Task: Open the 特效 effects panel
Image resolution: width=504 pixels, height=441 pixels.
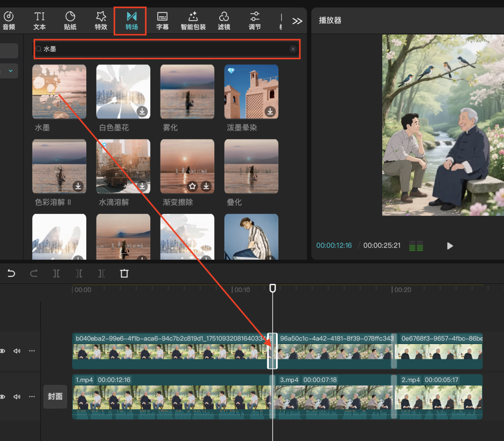Action: [x=101, y=21]
